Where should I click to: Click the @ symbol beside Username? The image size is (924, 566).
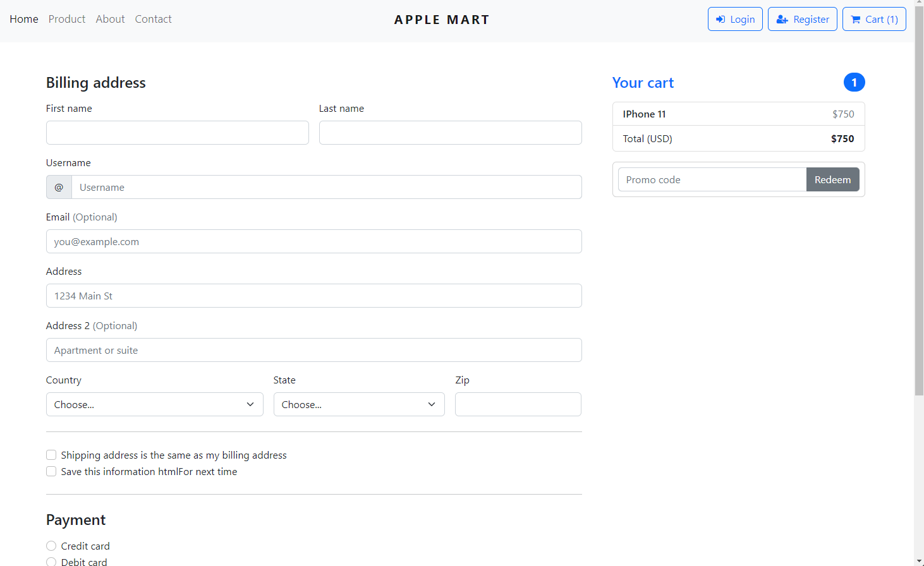(x=59, y=188)
